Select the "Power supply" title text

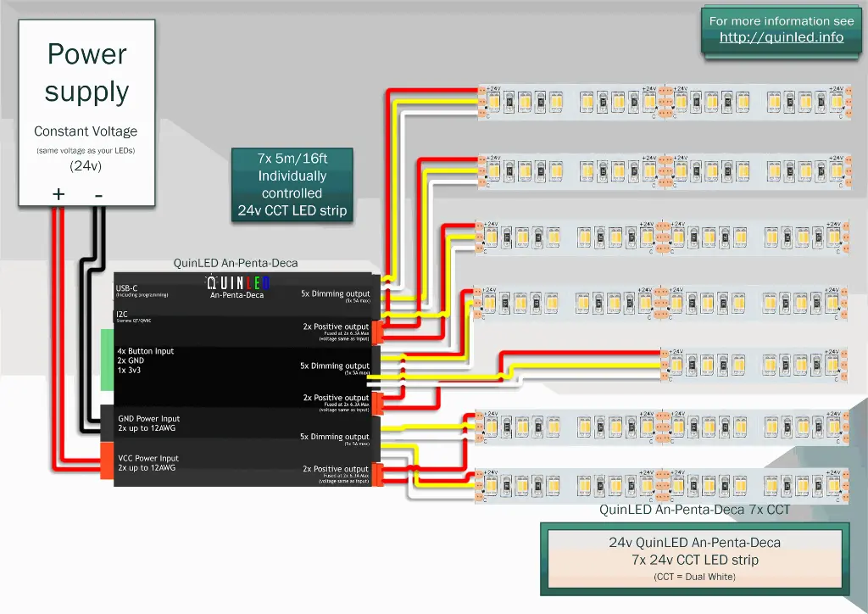click(87, 72)
